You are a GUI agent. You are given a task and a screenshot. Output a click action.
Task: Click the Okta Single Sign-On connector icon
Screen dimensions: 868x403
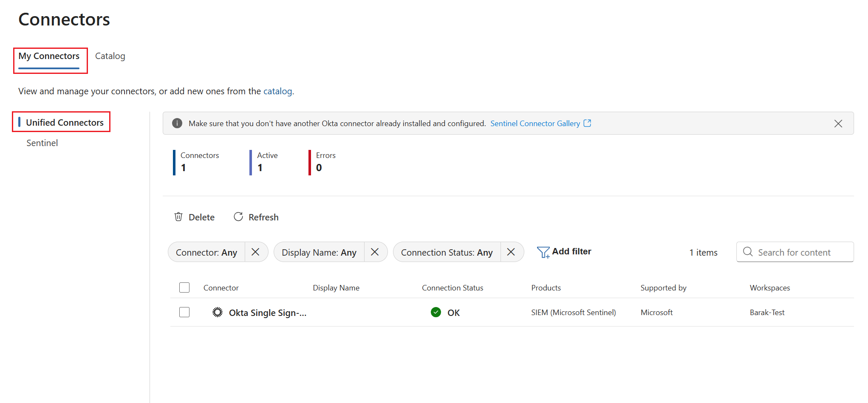click(x=217, y=312)
